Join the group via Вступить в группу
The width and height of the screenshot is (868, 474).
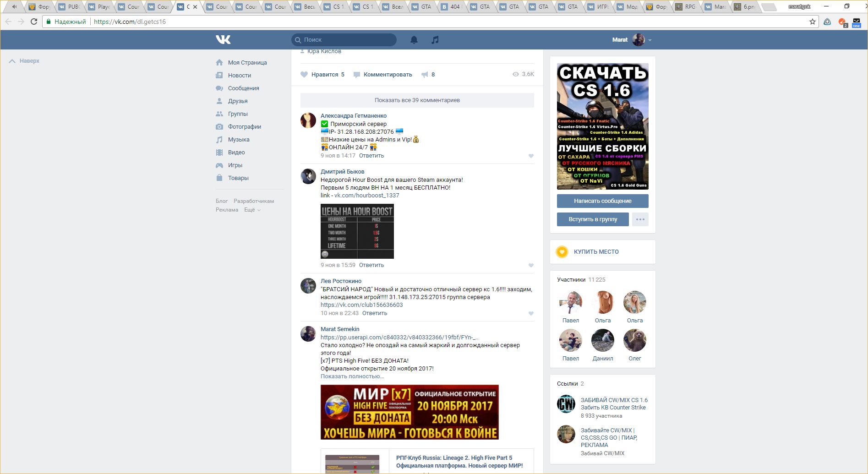(x=593, y=219)
